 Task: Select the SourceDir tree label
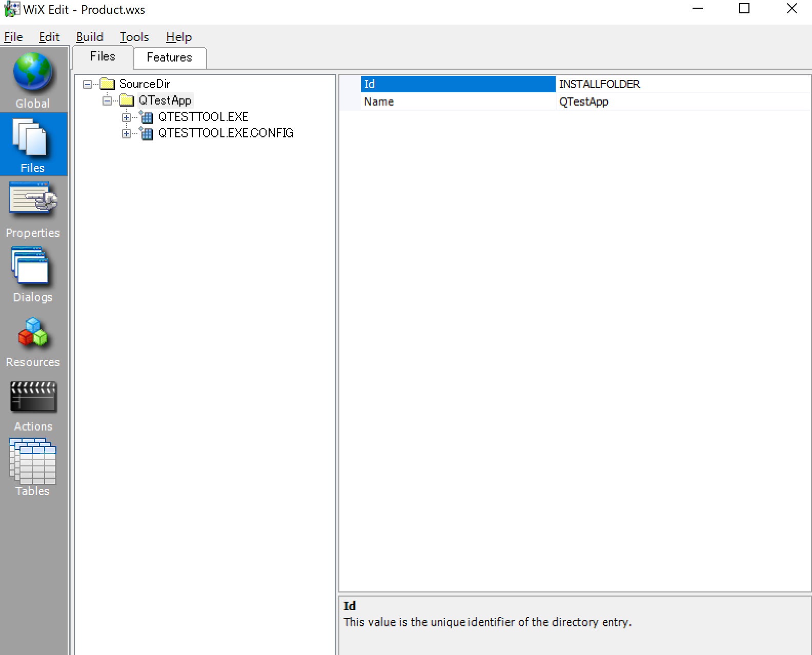point(145,84)
